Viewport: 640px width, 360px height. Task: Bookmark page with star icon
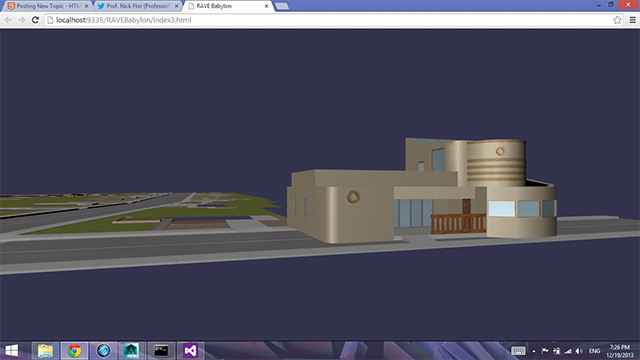pos(617,20)
